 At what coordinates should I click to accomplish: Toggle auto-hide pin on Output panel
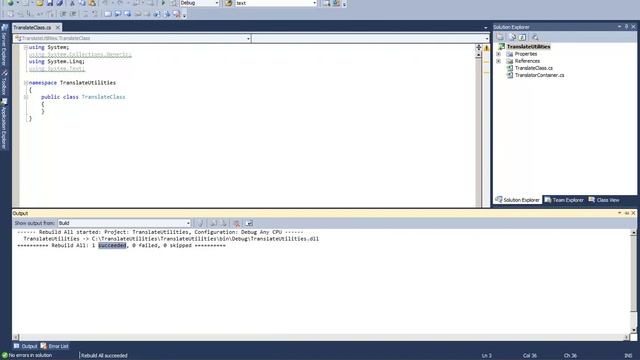627,213
